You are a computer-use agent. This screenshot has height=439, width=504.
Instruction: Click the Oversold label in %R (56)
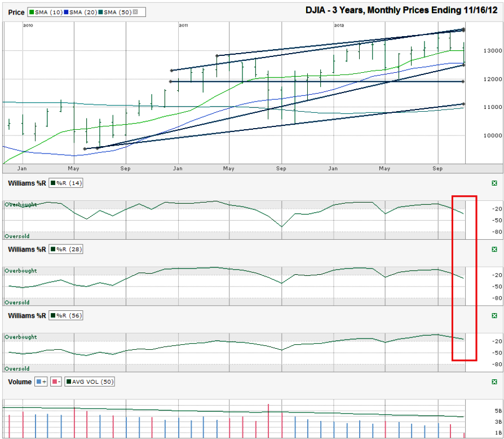(17, 368)
